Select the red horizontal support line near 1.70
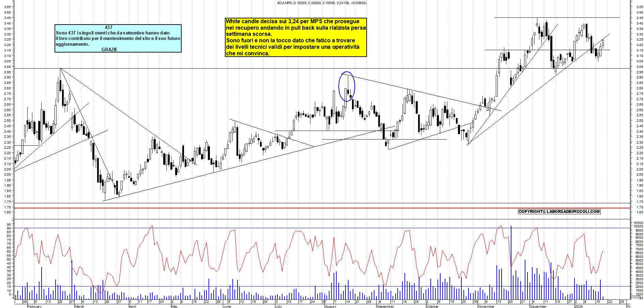The width and height of the screenshot is (644, 308). (322, 208)
